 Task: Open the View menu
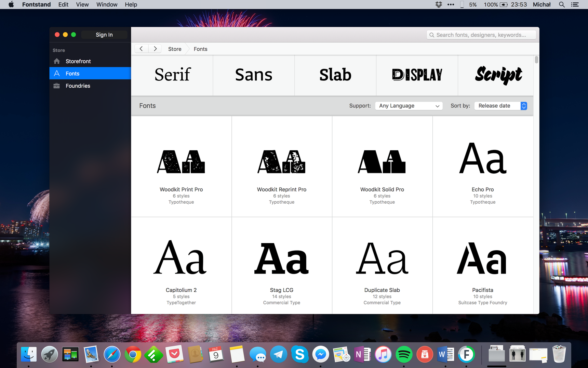tap(82, 4)
